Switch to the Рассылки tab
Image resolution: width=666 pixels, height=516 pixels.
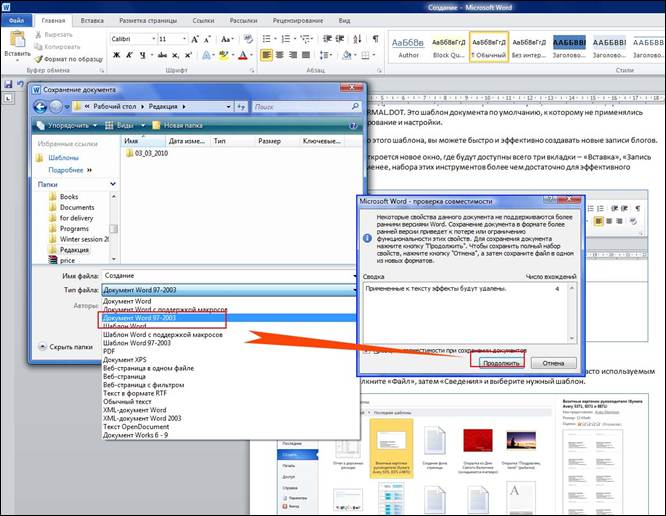[x=243, y=20]
